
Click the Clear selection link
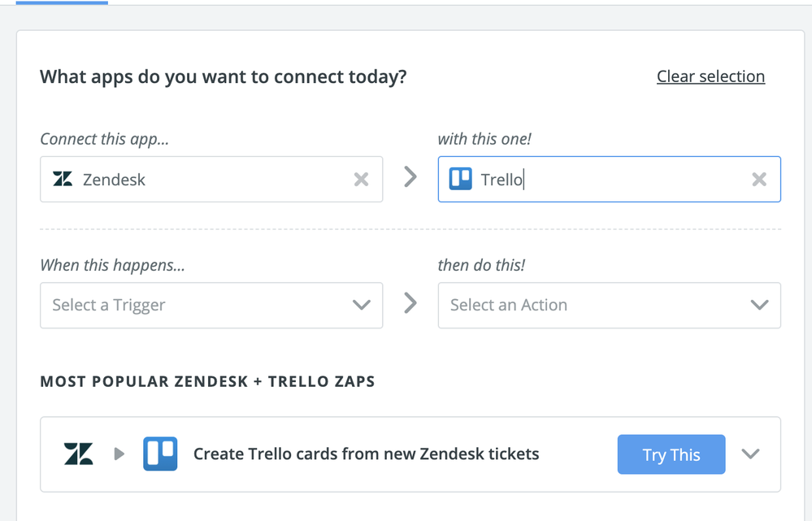pyautogui.click(x=710, y=76)
